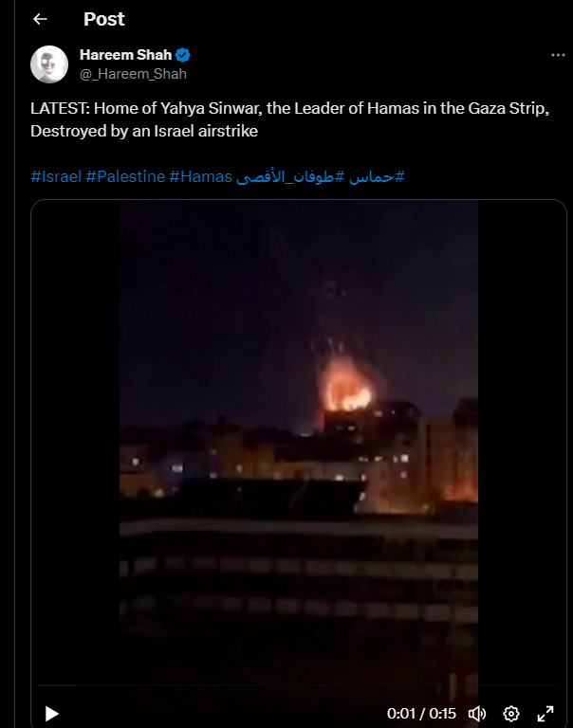
Task: Open the post's three-dot more menu
Action: pos(558,55)
